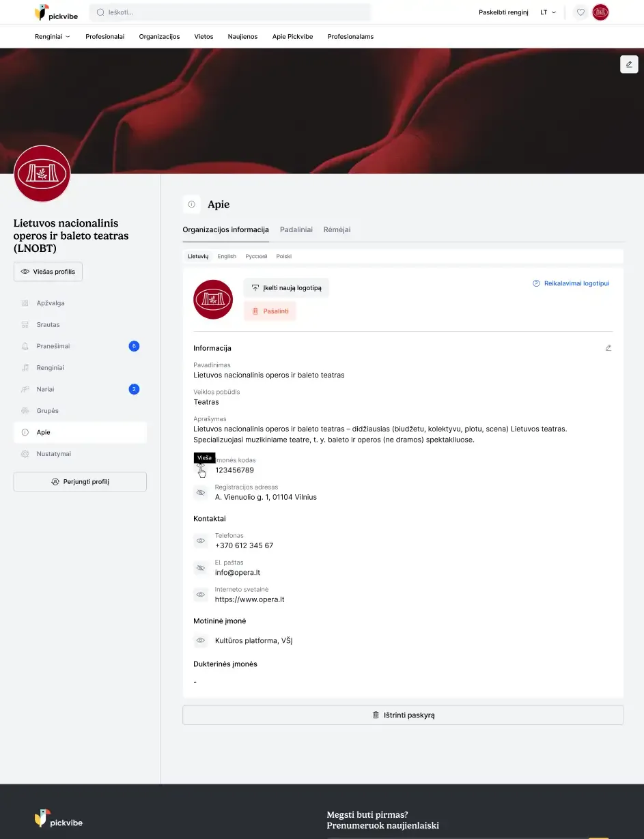Open the LT language dropdown
This screenshot has height=839, width=644.
[548, 12]
